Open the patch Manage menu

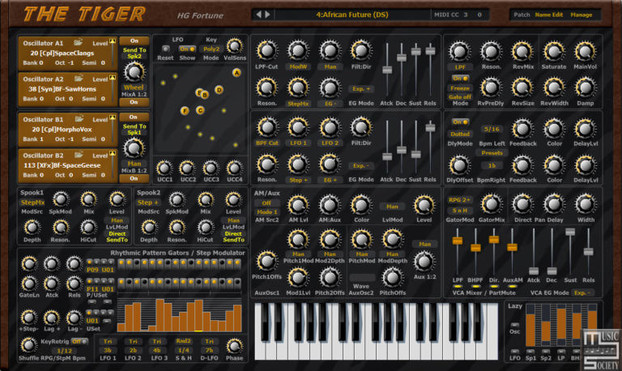tap(581, 15)
